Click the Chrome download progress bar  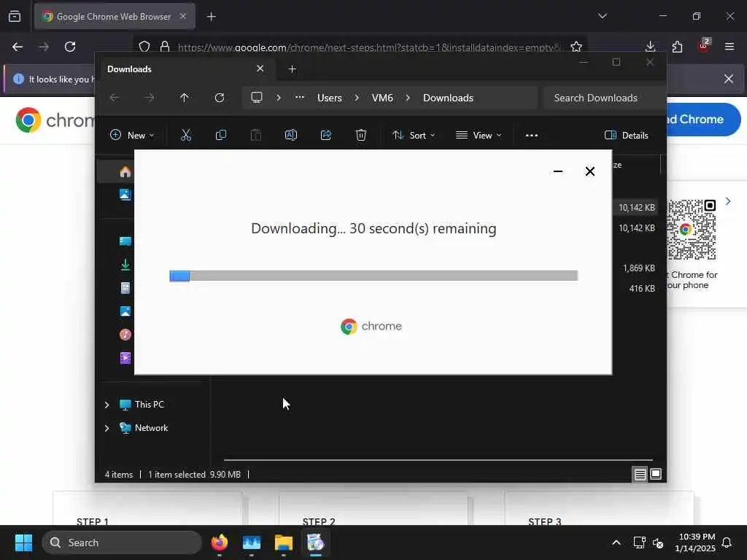click(x=373, y=276)
